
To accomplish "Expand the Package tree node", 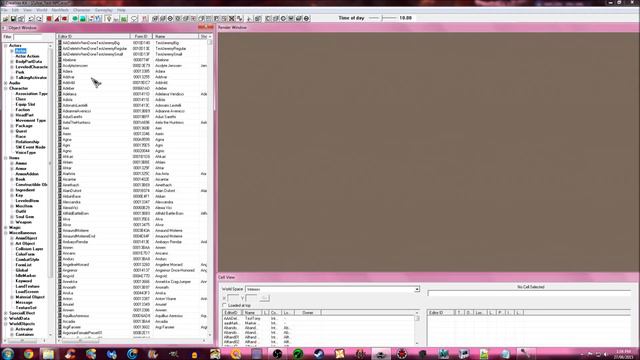I will (x=12, y=126).
